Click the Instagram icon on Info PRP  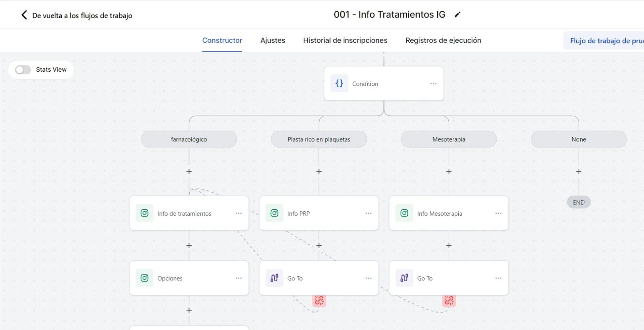tap(274, 213)
